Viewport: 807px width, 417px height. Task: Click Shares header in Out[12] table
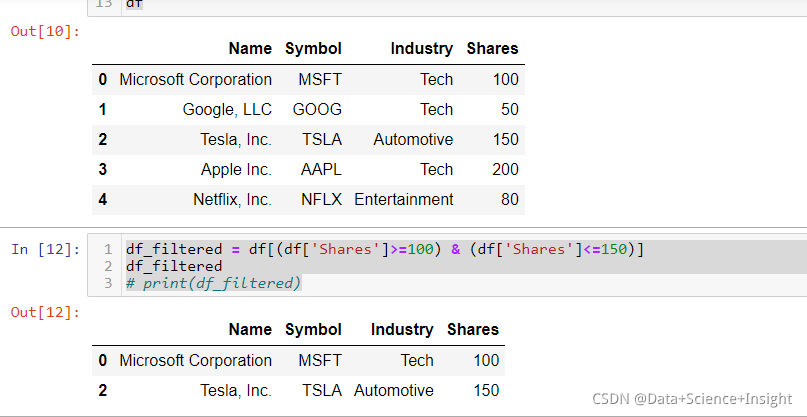click(x=472, y=329)
